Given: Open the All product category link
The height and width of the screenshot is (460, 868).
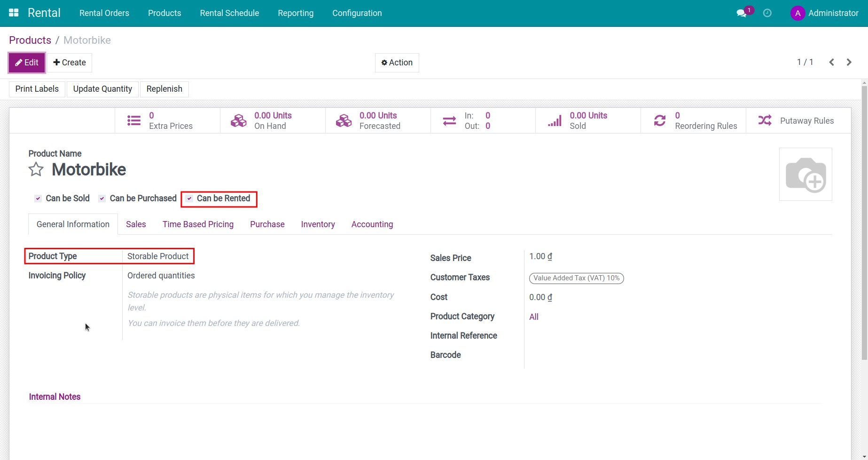Looking at the screenshot, I should tap(533, 316).
